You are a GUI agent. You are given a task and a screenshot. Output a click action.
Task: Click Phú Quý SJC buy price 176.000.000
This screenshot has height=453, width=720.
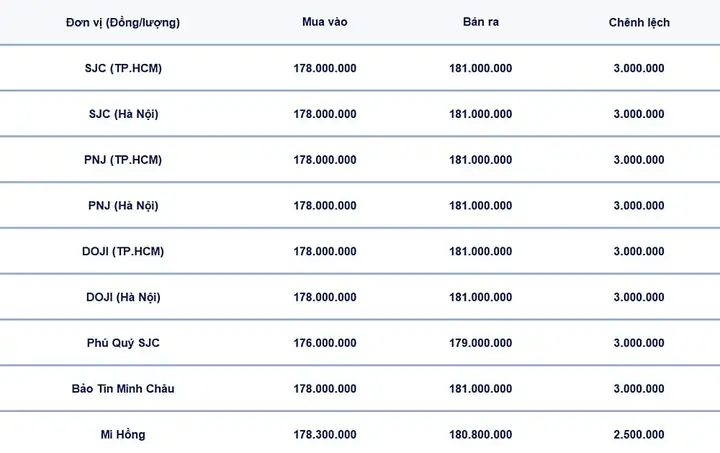click(x=325, y=343)
